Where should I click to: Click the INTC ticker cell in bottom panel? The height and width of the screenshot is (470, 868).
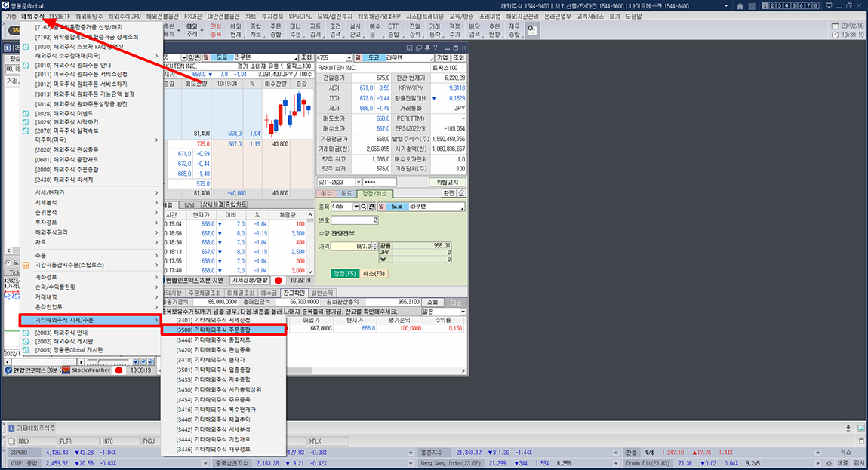click(x=121, y=441)
